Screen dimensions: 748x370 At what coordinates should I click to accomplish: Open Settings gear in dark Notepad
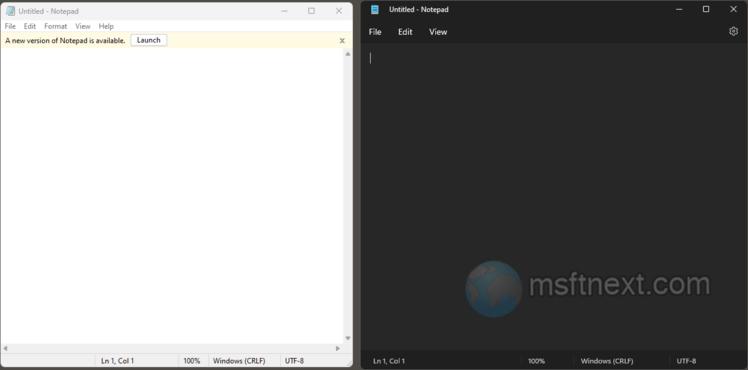click(x=733, y=31)
